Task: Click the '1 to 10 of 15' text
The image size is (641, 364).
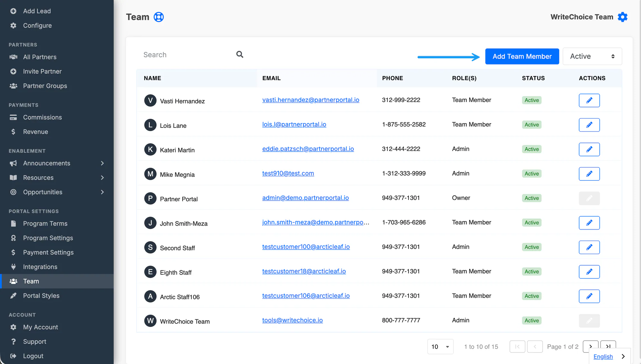Action: coord(481,347)
